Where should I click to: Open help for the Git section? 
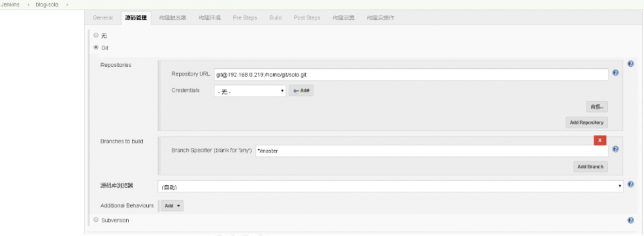click(630, 64)
